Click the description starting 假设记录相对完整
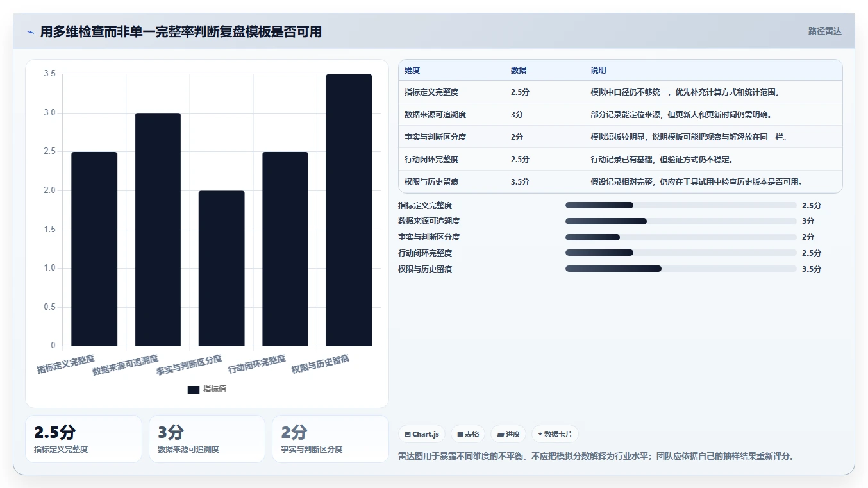Image resolution: width=868 pixels, height=488 pixels. coord(697,182)
